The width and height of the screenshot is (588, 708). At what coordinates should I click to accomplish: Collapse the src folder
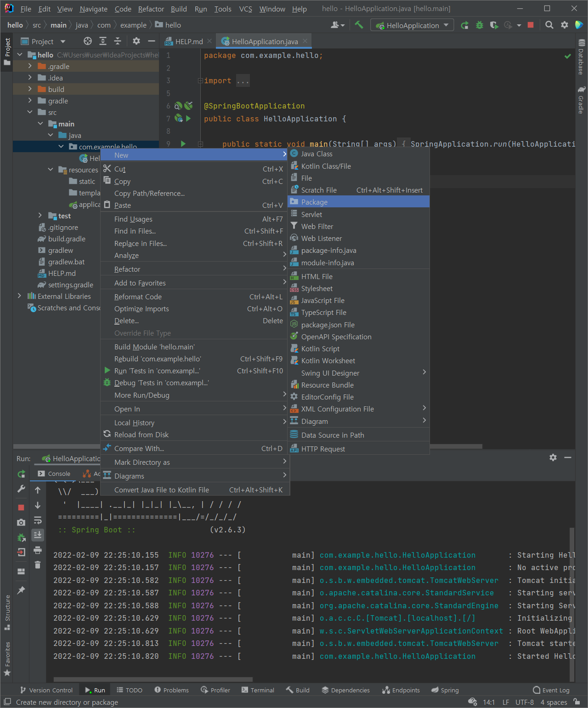(30, 112)
